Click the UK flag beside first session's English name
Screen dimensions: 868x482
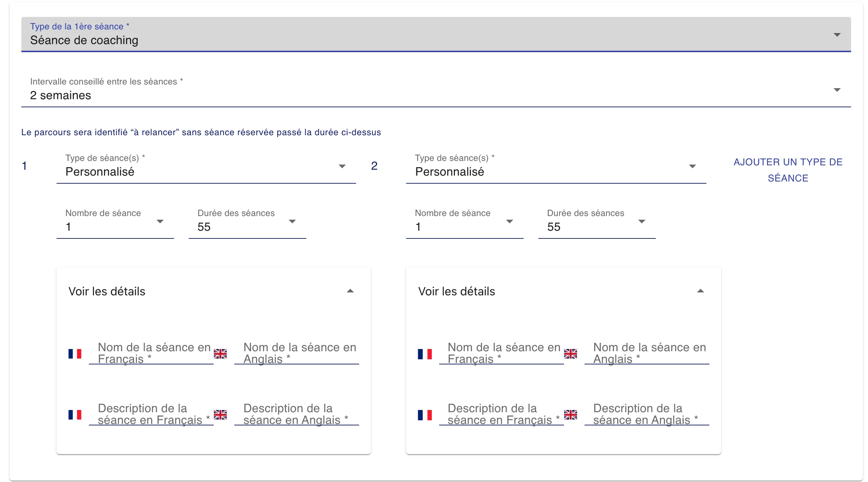(220, 354)
